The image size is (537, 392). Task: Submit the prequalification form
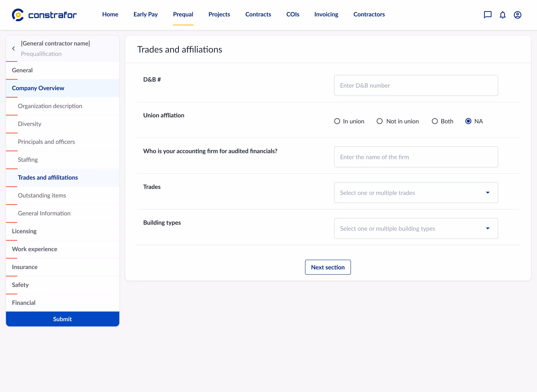(62, 319)
